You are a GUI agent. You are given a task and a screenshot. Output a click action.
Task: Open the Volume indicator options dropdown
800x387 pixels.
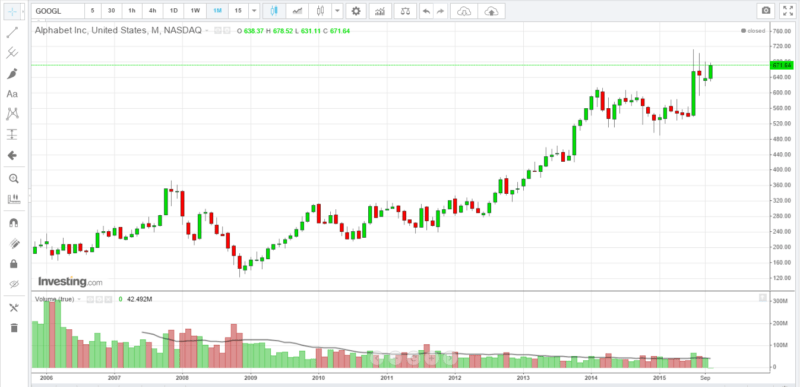point(79,299)
